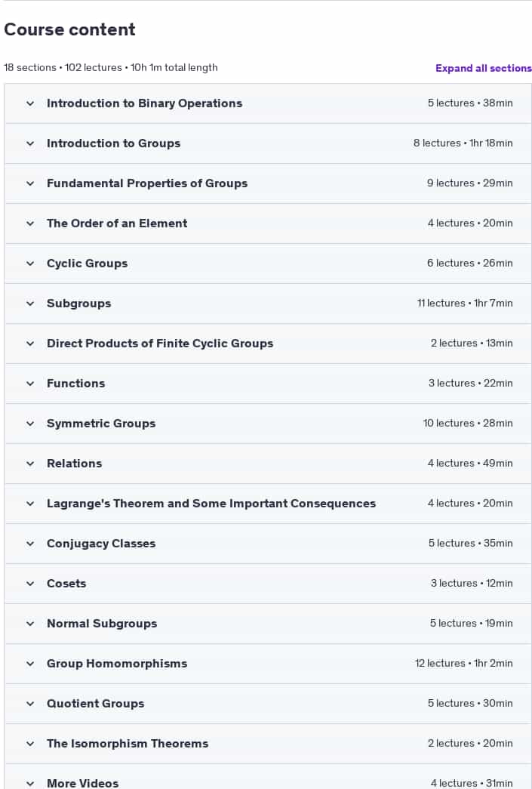Expand the Introduction to Groups section
Screen dimensions: 532x789
click(x=267, y=143)
